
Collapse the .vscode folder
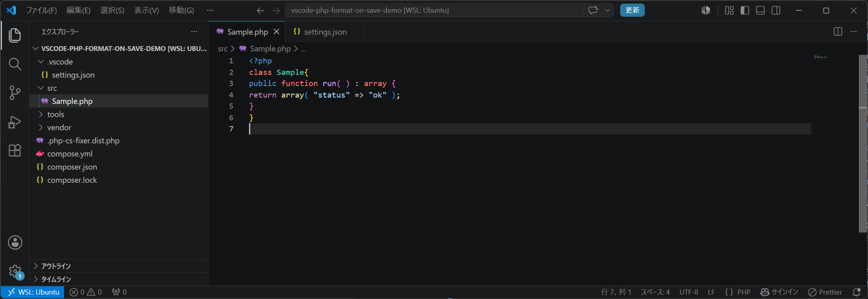[x=41, y=62]
